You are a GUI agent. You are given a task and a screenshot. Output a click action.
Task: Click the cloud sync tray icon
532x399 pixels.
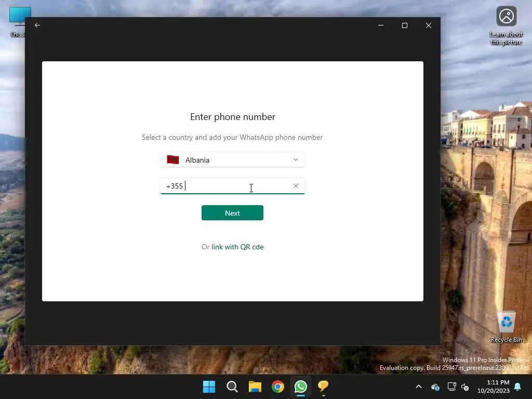[435, 387]
